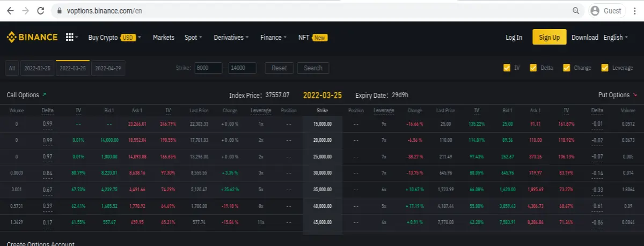Select the 2022-04-29 expiry tab
Screen dimensions: 644x246
point(108,68)
